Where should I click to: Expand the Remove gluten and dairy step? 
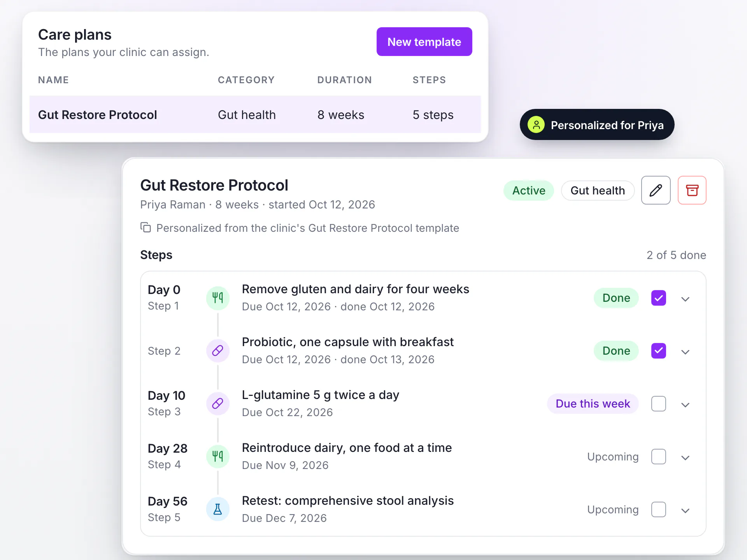[686, 299]
